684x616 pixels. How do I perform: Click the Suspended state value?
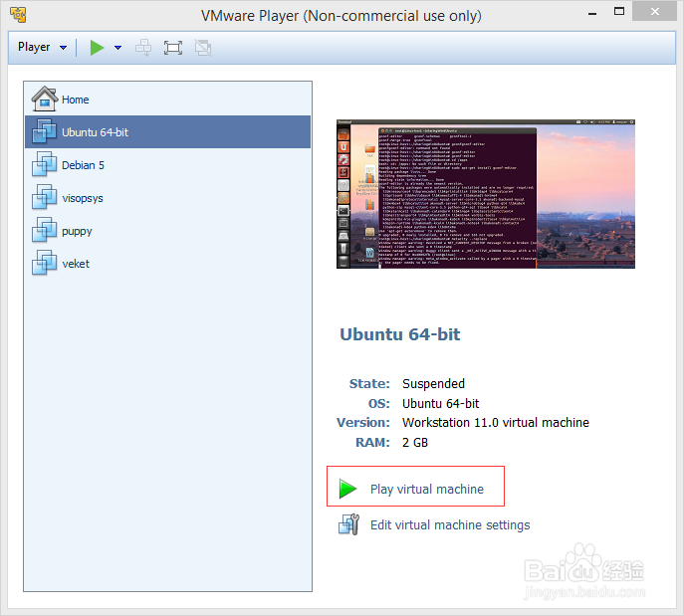pos(433,384)
